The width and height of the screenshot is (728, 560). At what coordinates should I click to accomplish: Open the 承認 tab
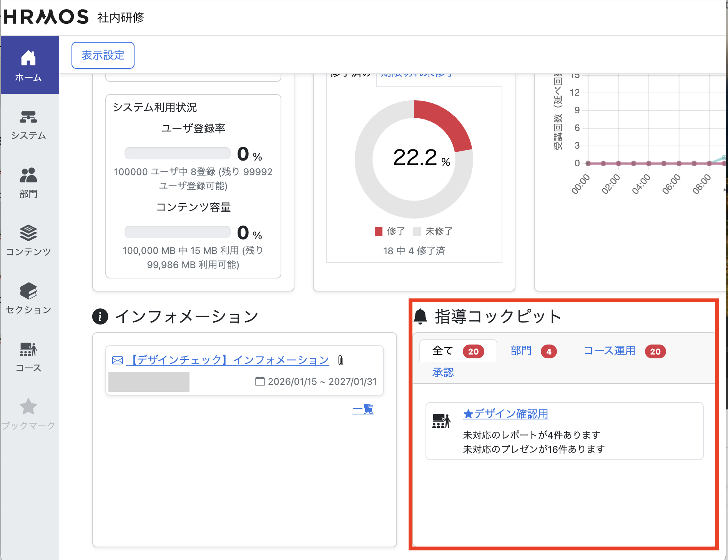point(443,373)
